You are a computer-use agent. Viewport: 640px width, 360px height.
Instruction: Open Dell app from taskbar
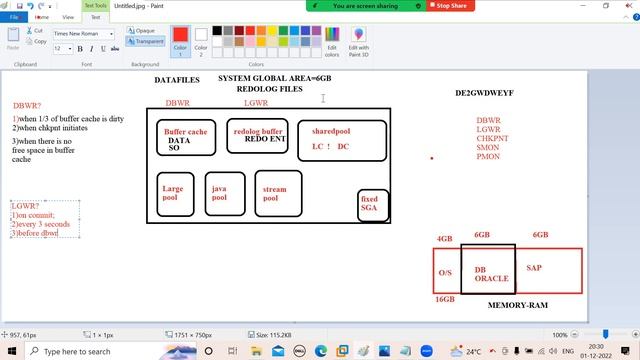(x=300, y=351)
